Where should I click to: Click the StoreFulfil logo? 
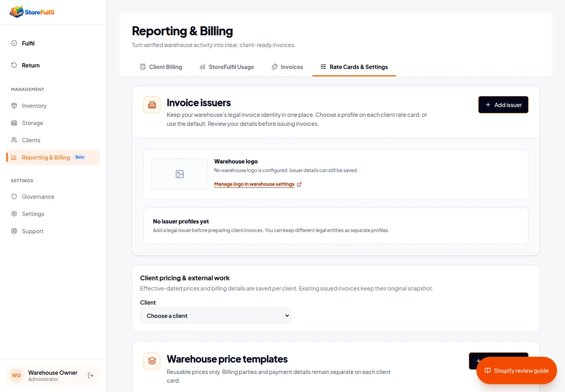[32, 12]
